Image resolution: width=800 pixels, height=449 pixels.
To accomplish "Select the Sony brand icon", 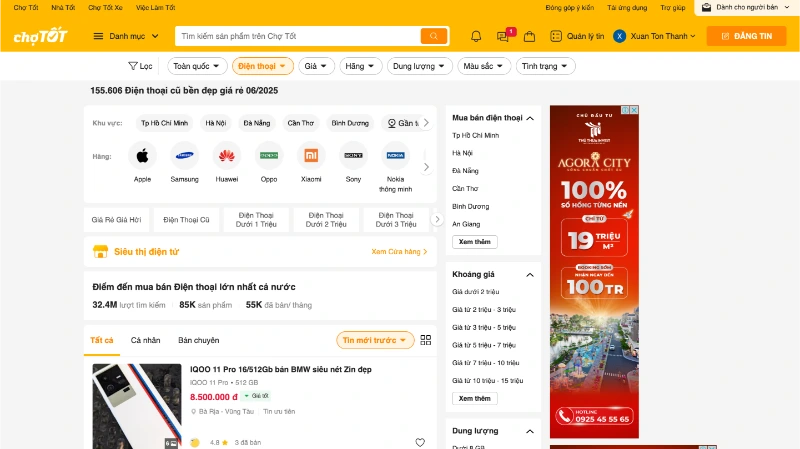I will (353, 156).
